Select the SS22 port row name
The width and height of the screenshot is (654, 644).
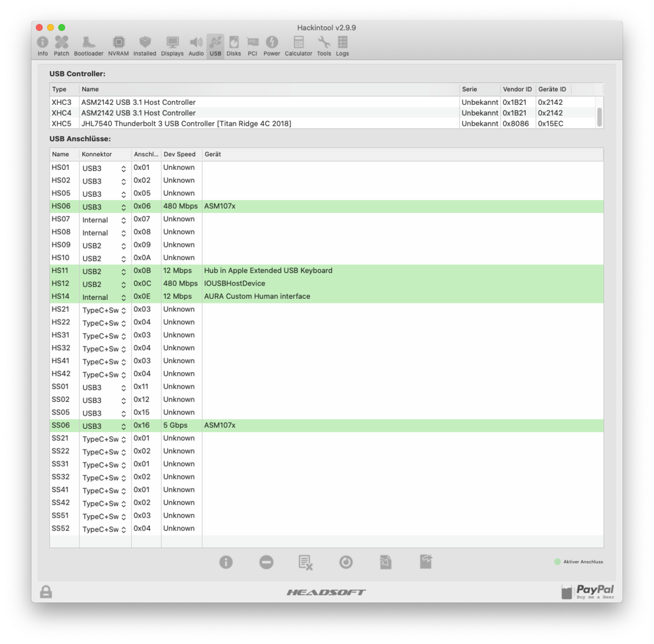pyautogui.click(x=61, y=451)
